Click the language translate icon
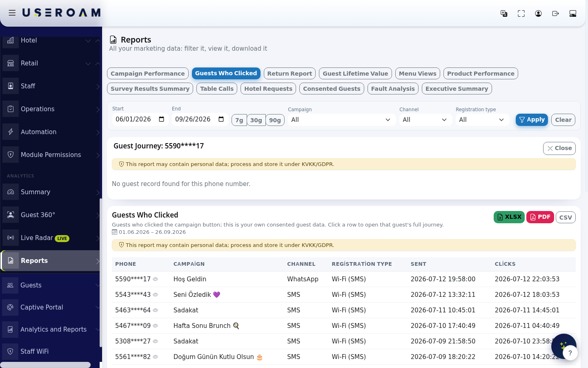The height and width of the screenshot is (368, 588). 504,13
